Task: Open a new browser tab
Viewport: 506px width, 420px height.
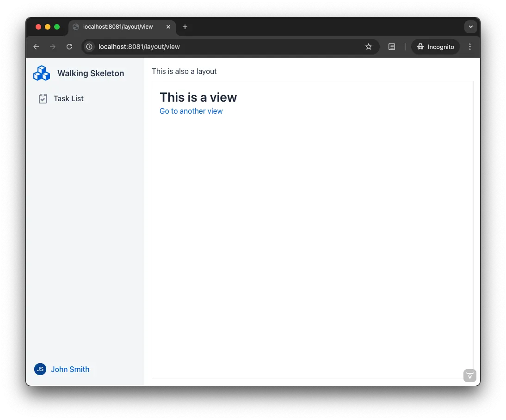Action: tap(185, 27)
